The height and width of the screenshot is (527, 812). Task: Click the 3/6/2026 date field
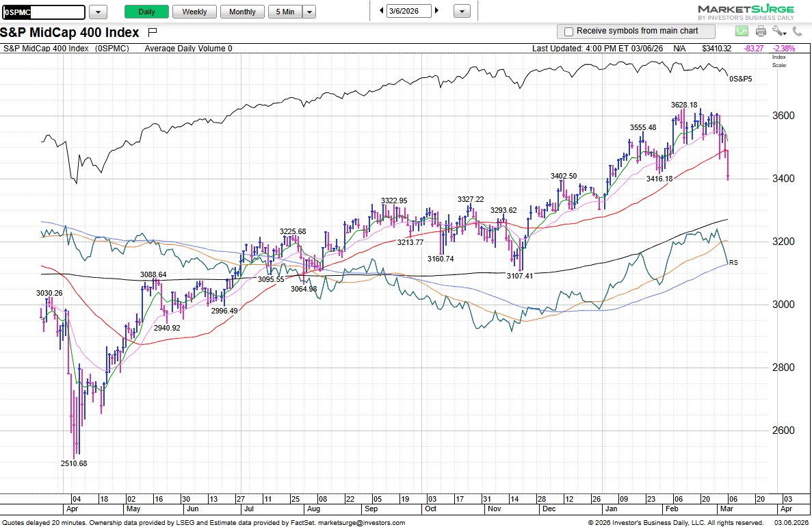tap(410, 12)
